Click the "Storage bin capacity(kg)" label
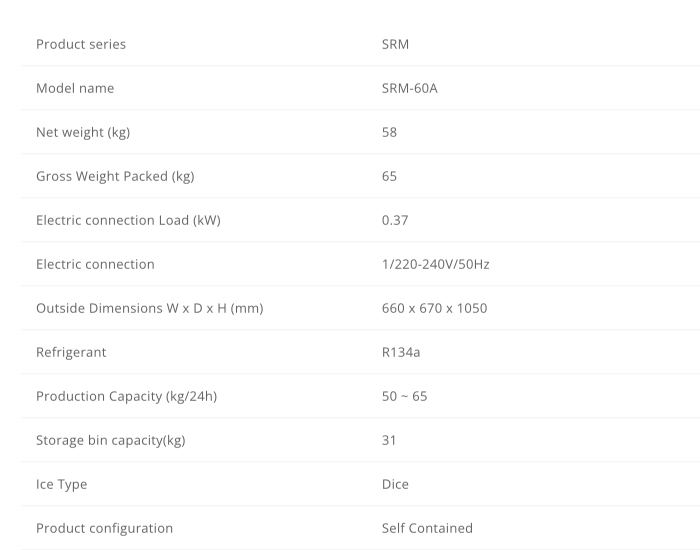Screen dimensions: 700x550 110,440
